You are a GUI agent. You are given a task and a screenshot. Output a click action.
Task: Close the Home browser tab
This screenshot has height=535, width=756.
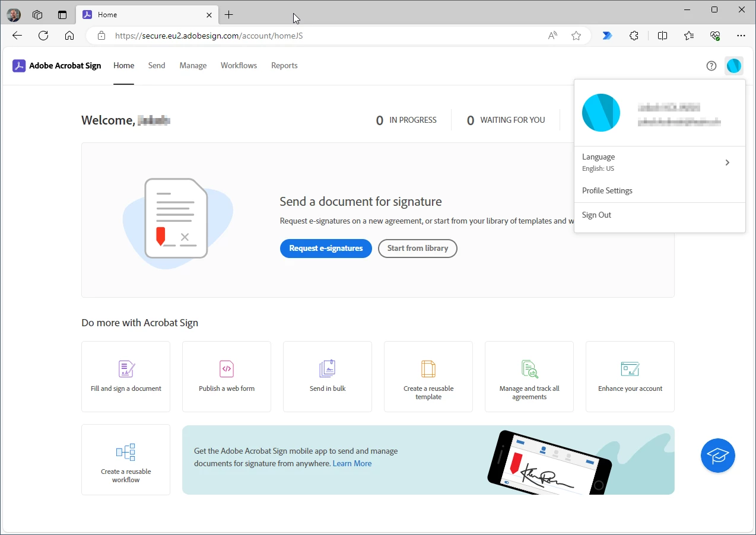[209, 15]
